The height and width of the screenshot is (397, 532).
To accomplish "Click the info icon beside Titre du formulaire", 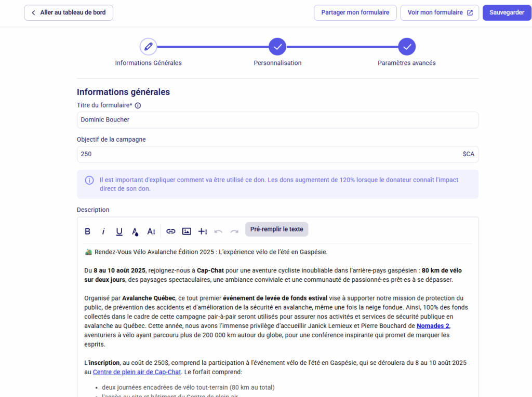I will [x=138, y=106].
